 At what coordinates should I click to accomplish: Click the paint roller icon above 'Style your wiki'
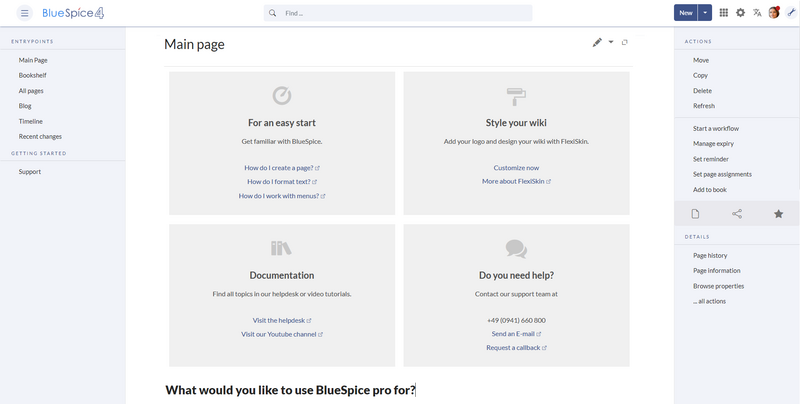[x=516, y=96]
